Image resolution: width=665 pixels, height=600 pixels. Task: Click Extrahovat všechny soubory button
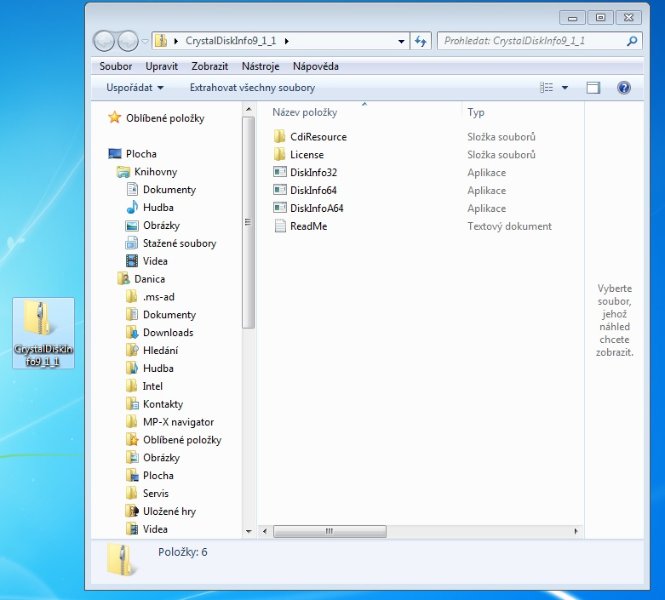252,88
